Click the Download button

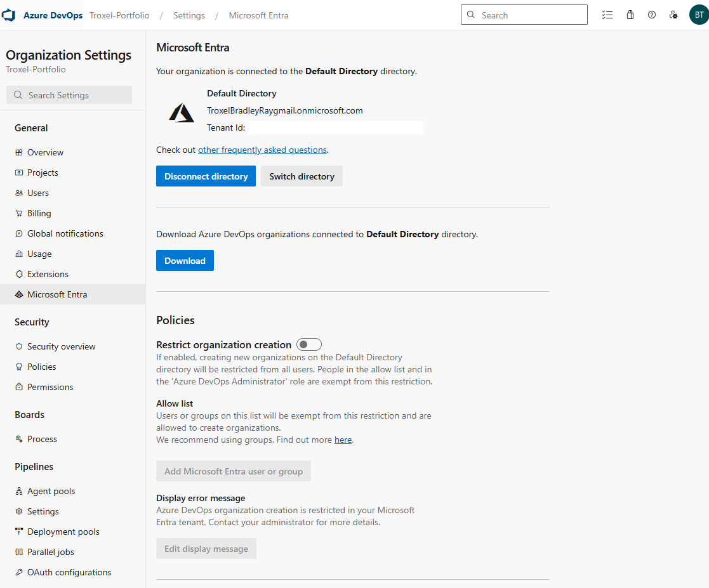(185, 261)
